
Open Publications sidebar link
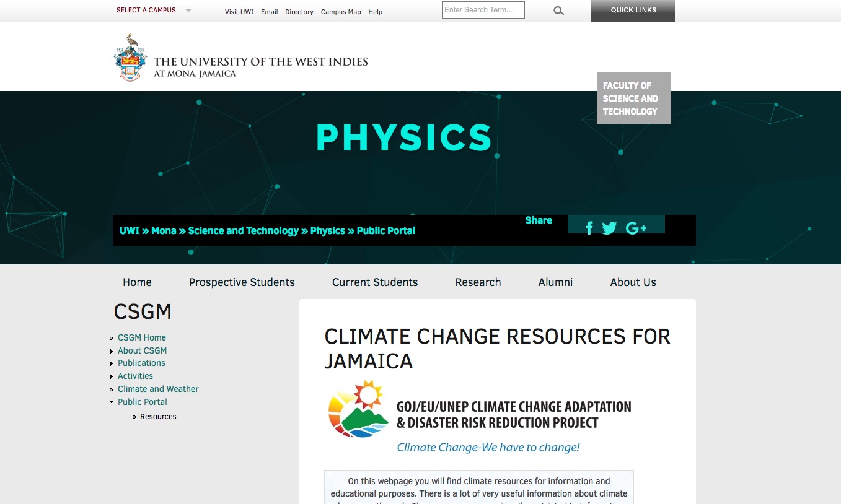point(141,363)
